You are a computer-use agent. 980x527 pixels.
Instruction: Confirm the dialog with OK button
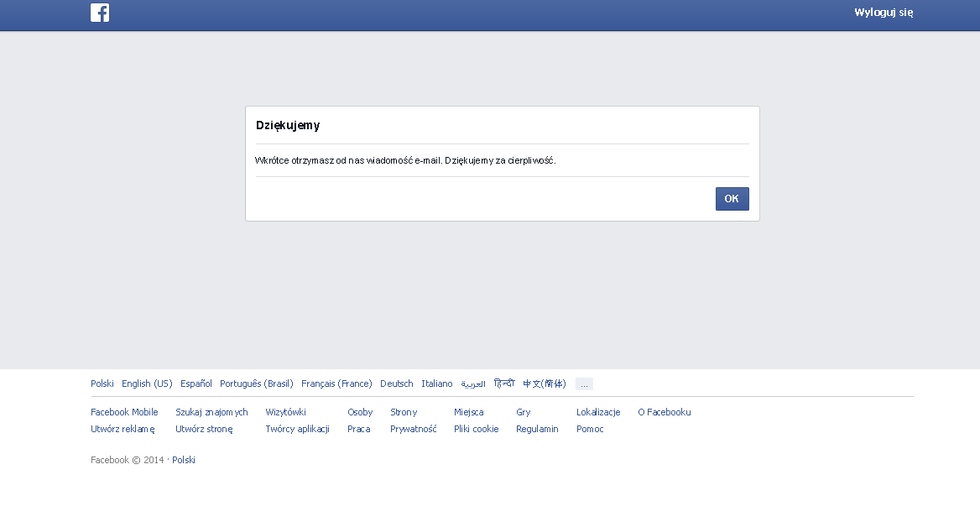pyautogui.click(x=732, y=199)
